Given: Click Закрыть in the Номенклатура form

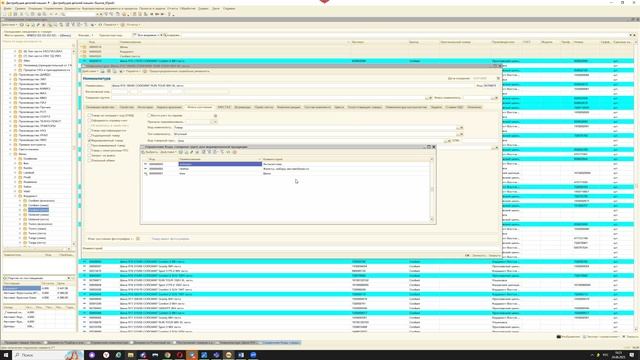Looking at the screenshot, I should pyautogui.click(x=494, y=256).
